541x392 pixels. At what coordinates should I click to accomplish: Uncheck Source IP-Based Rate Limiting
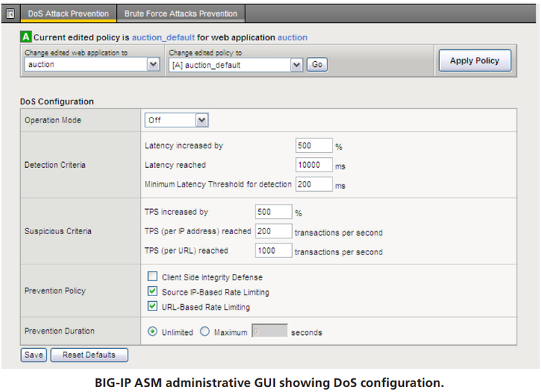pos(152,292)
